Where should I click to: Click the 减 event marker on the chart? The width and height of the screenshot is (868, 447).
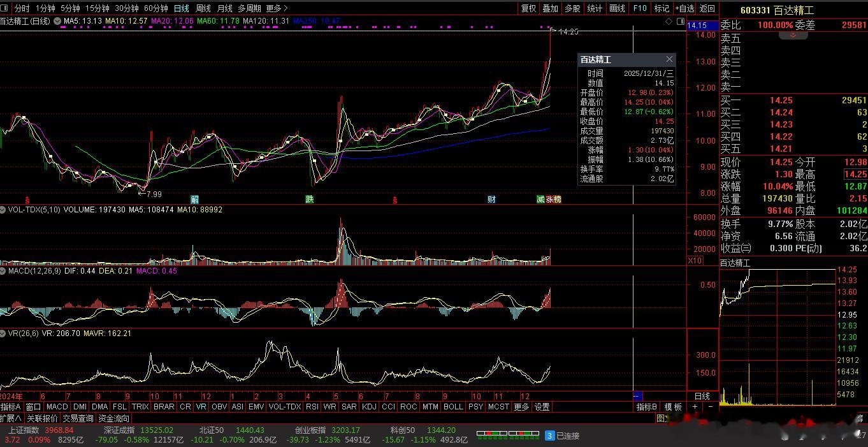540,200
